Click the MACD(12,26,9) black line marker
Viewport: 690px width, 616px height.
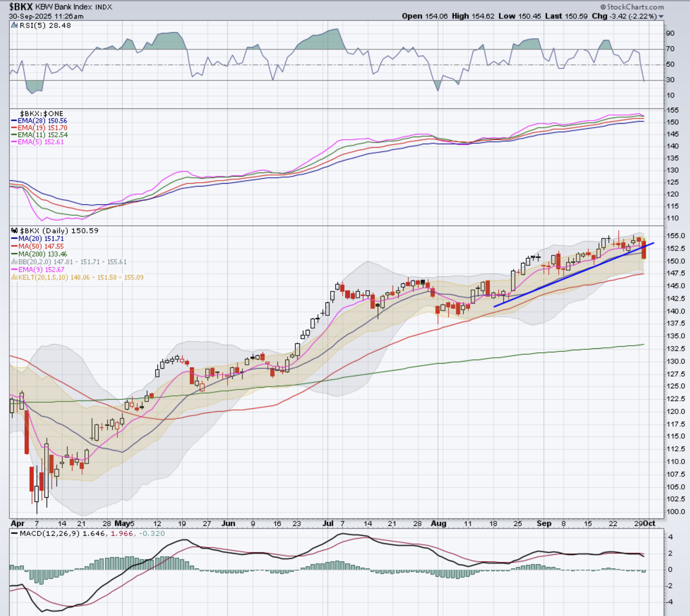click(x=14, y=534)
